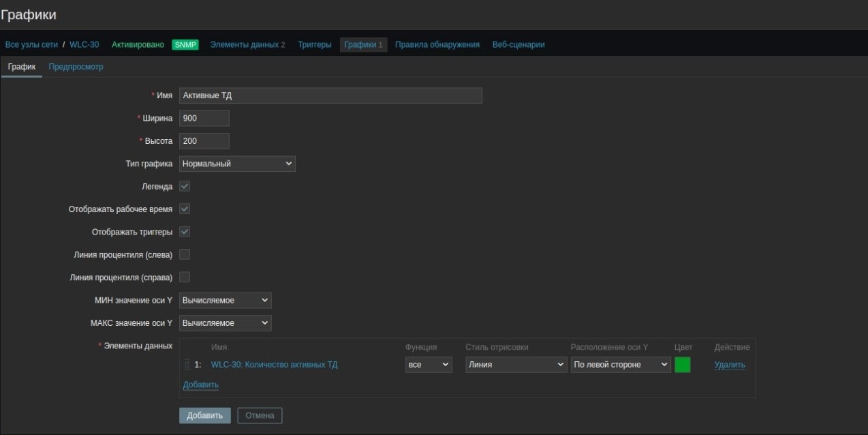Disable the Отображать триггеры checkbox
This screenshot has height=435, width=868.
click(x=185, y=232)
